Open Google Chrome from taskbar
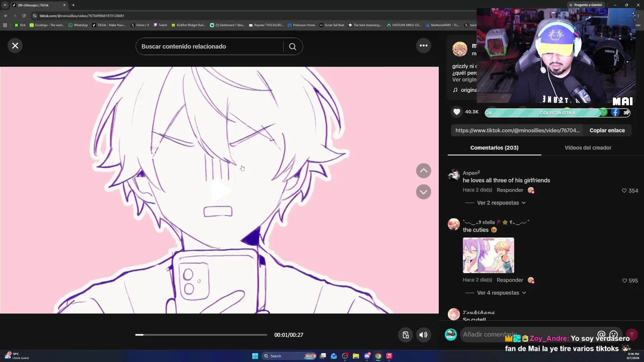 [x=378, y=356]
